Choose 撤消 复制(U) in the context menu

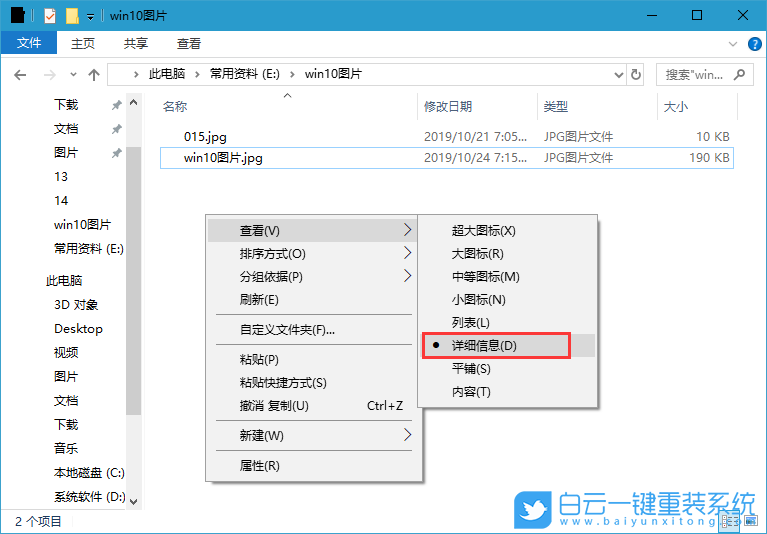(312, 406)
